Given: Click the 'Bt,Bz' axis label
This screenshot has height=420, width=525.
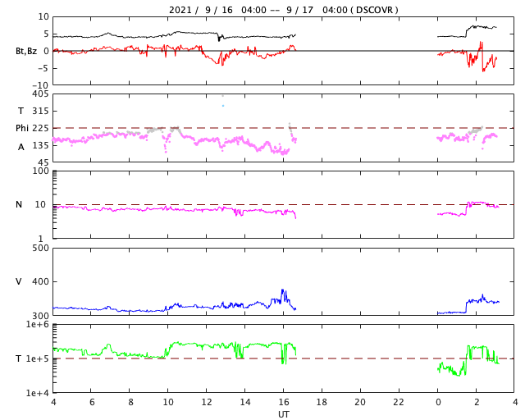Looking at the screenshot, I should (26, 51).
